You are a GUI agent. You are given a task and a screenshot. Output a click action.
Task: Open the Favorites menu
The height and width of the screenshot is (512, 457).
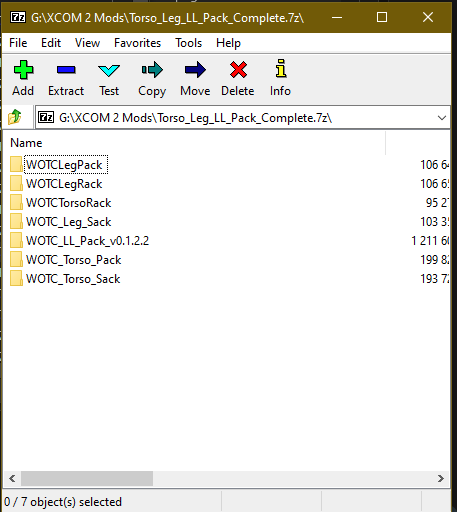137,43
